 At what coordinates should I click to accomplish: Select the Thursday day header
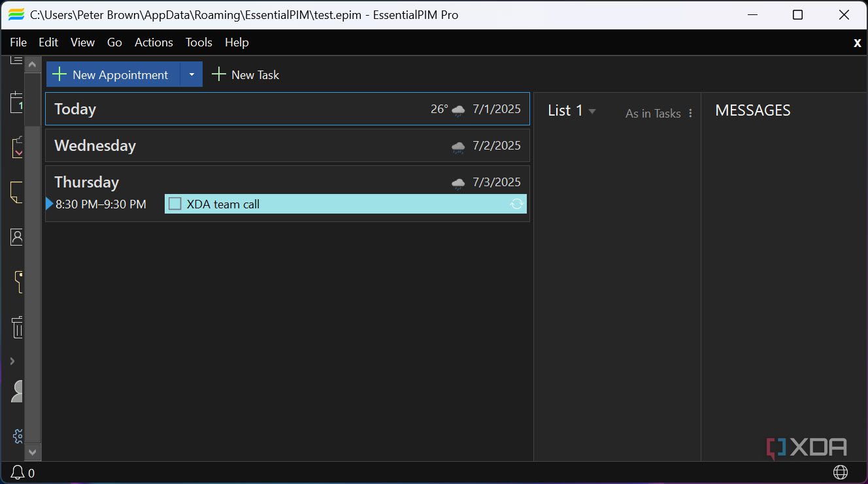tap(288, 182)
